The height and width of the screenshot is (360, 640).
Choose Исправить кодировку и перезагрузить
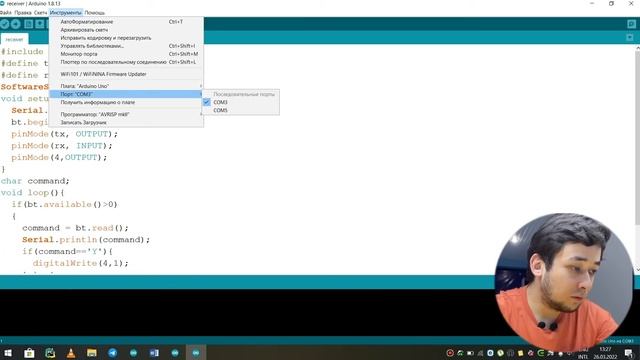pos(126,38)
